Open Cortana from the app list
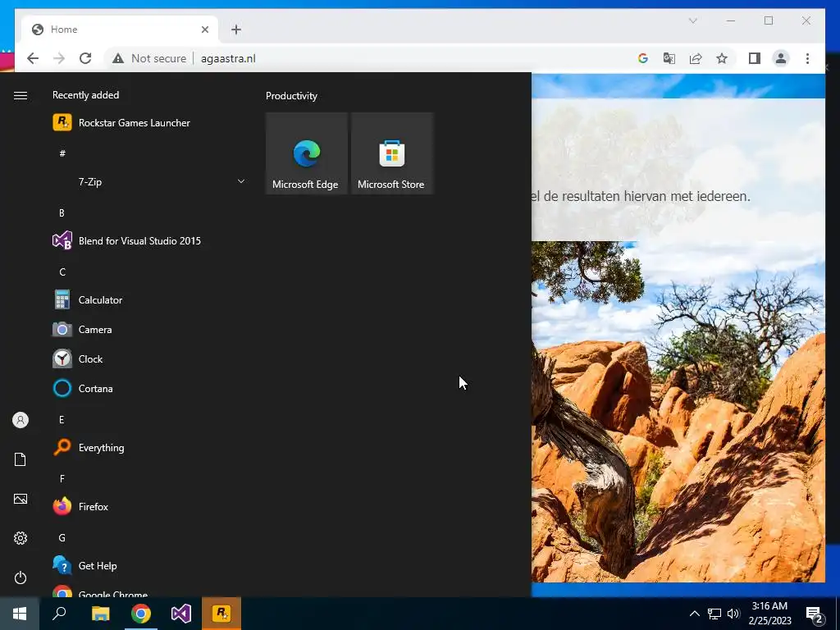Viewport: 840px width, 630px height. (x=149, y=388)
